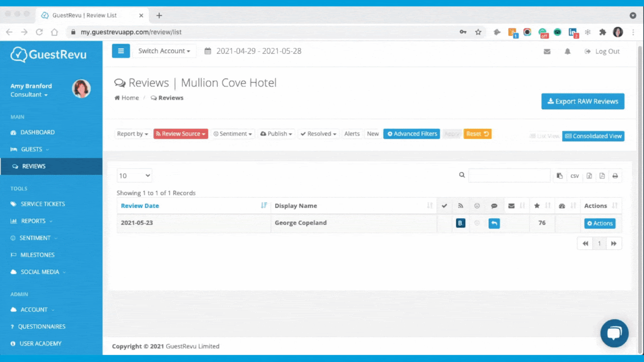Click the smiley sentiment column header

[x=477, y=206]
